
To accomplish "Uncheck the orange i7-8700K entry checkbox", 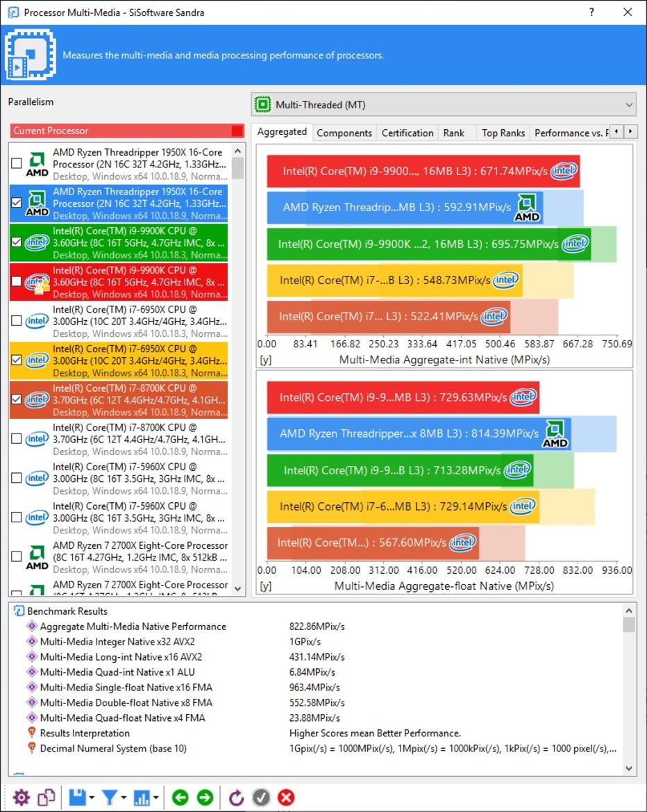I will point(17,399).
